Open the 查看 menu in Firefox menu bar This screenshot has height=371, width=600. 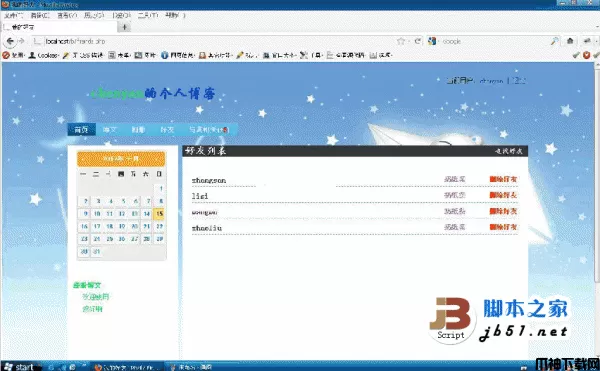pyautogui.click(x=67, y=15)
